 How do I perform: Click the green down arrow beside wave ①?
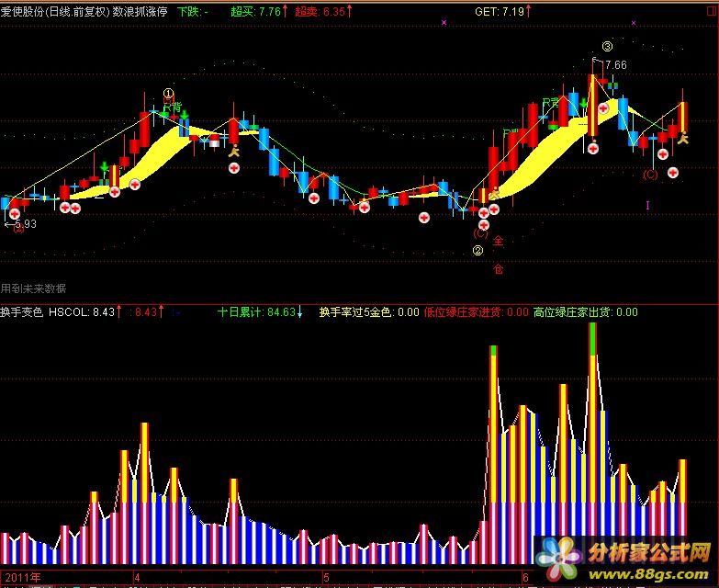185,114
